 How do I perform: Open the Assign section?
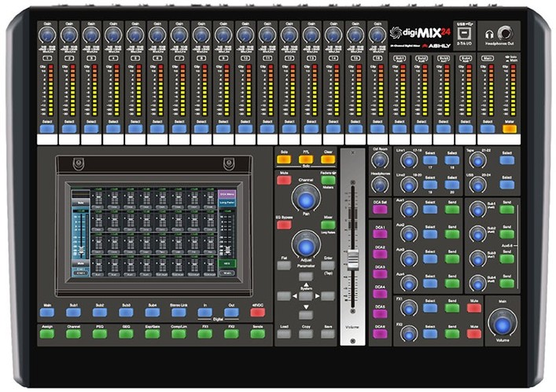click(47, 334)
